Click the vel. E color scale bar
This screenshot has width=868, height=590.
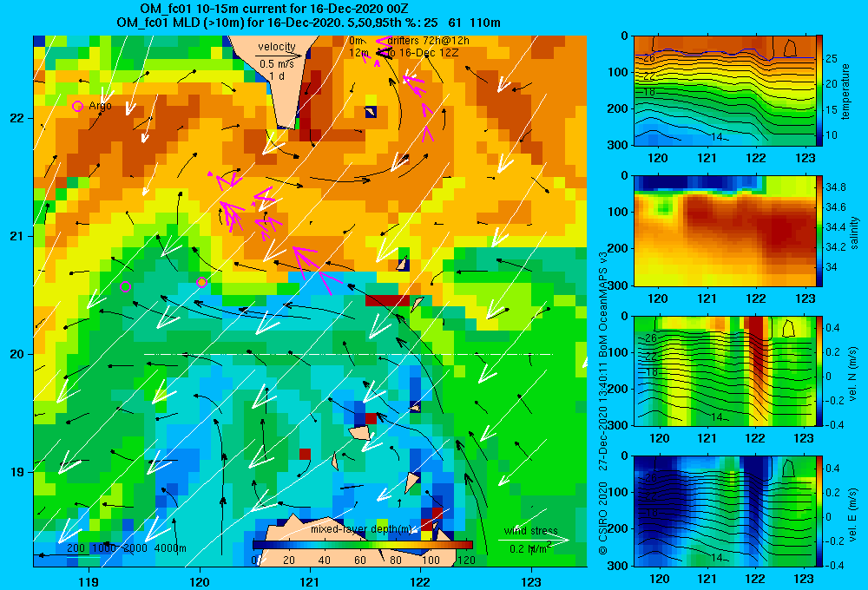819,511
